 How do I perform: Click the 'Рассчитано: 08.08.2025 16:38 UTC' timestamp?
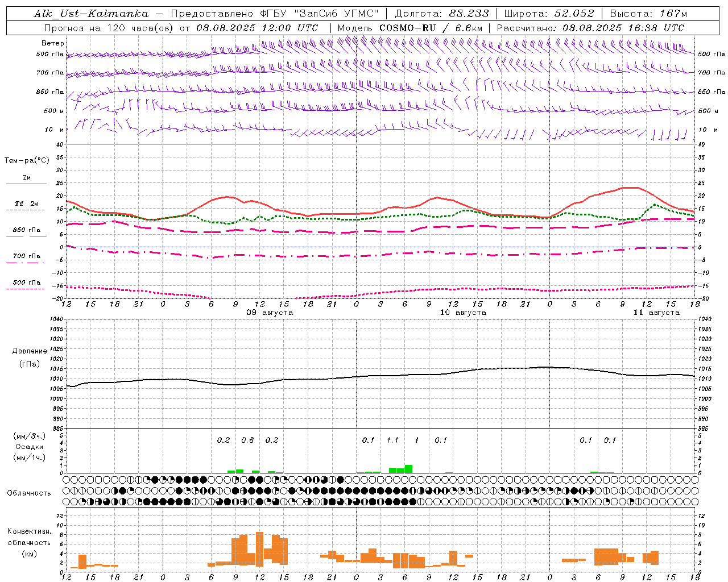[590, 28]
